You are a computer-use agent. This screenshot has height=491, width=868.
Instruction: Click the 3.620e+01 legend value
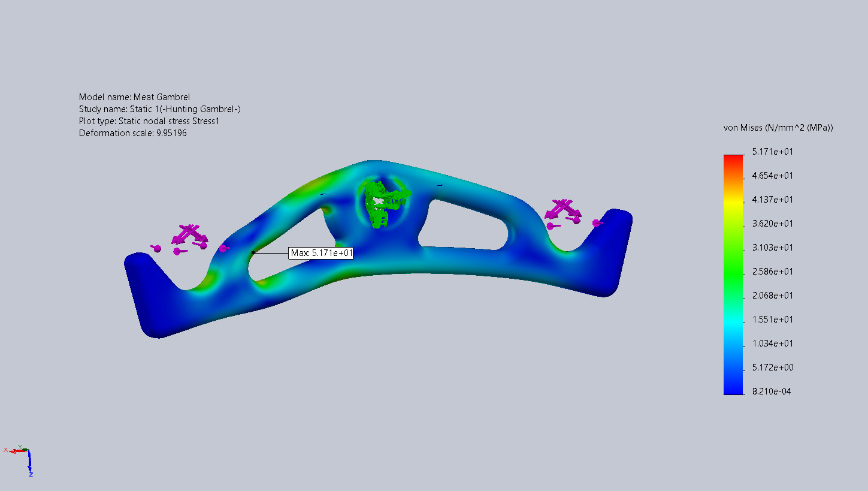click(773, 224)
